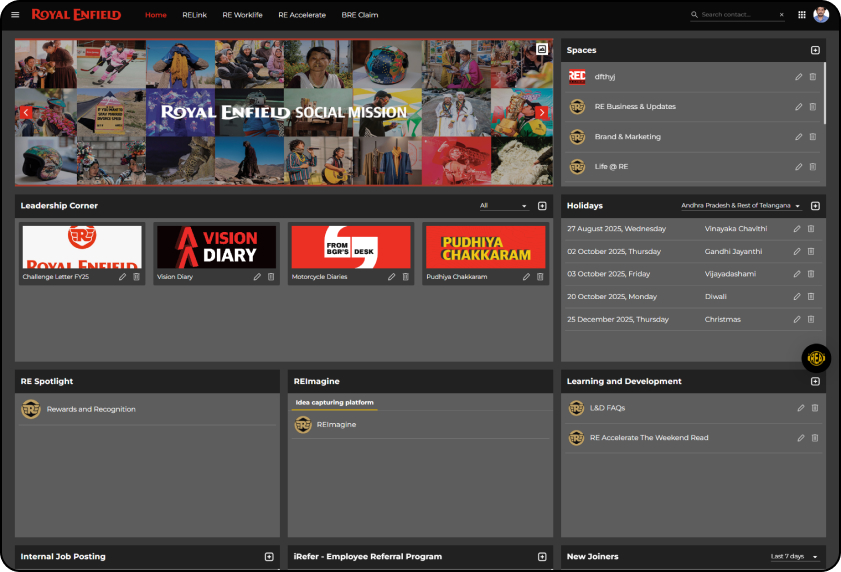Open Rewards and Recognition link

point(91,409)
